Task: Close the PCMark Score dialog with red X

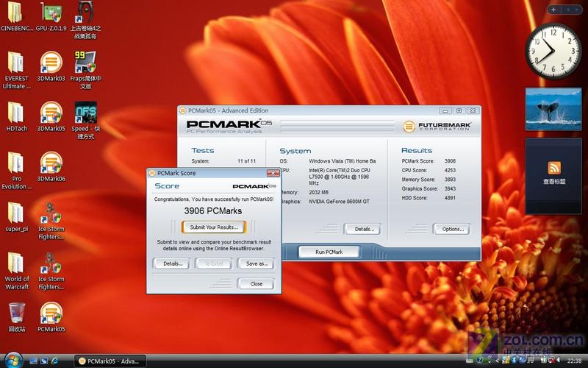Action: click(273, 173)
